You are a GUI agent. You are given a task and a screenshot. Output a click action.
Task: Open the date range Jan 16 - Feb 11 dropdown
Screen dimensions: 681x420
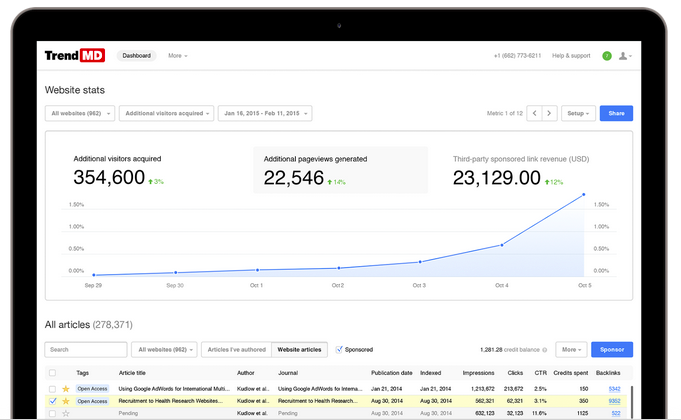click(265, 114)
